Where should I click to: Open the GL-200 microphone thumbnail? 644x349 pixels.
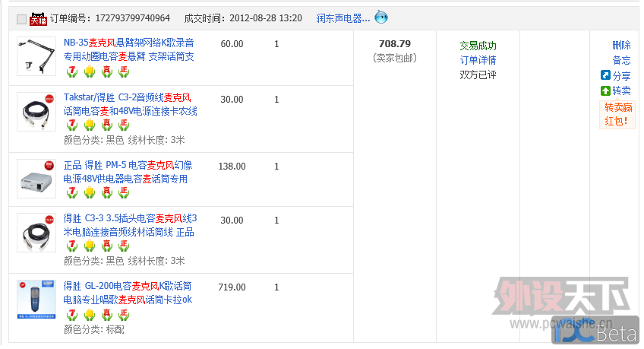coord(36,300)
